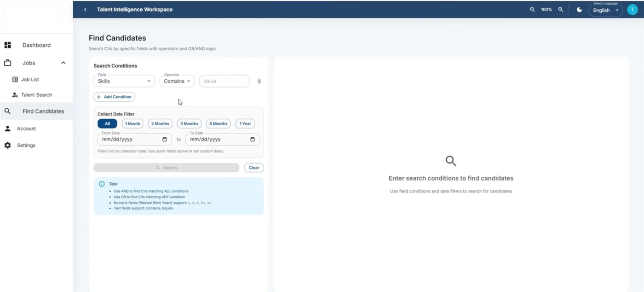Viewport: 644px width, 292px height.
Task: Click the Find Candidates page heading
Action: (x=117, y=38)
